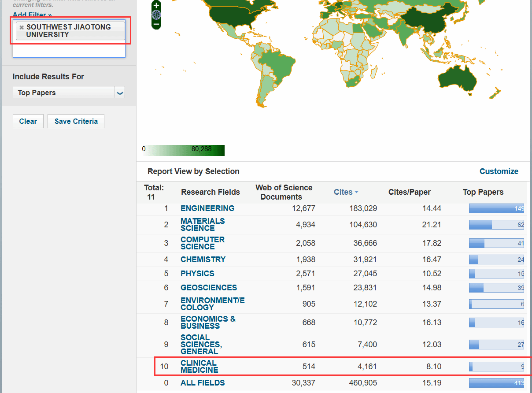Open the ALL FIELDS summary link
Viewport: 532px width, 393px height.
tap(203, 383)
